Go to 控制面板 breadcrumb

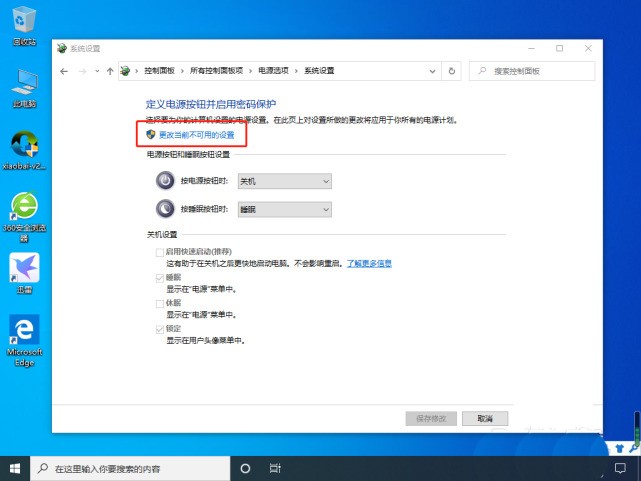(159, 71)
